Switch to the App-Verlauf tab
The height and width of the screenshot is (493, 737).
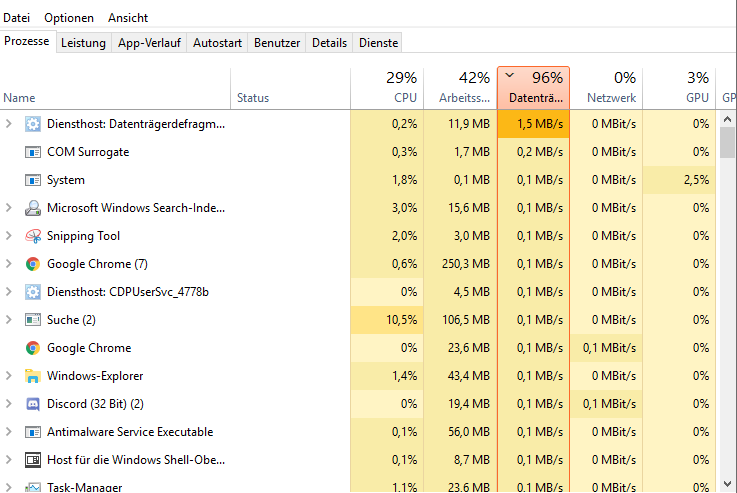coord(149,43)
